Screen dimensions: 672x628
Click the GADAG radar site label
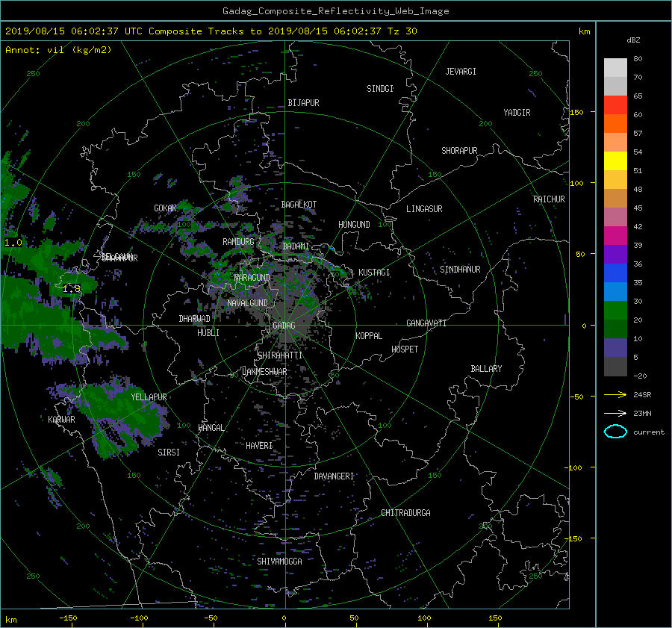tap(284, 326)
